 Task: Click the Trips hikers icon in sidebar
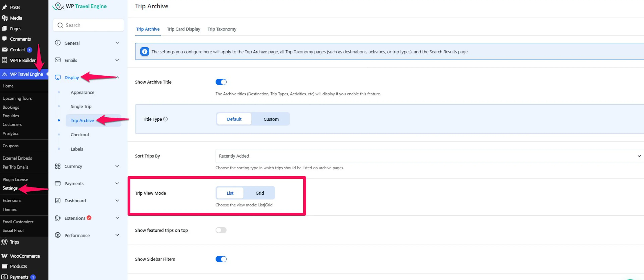point(5,242)
